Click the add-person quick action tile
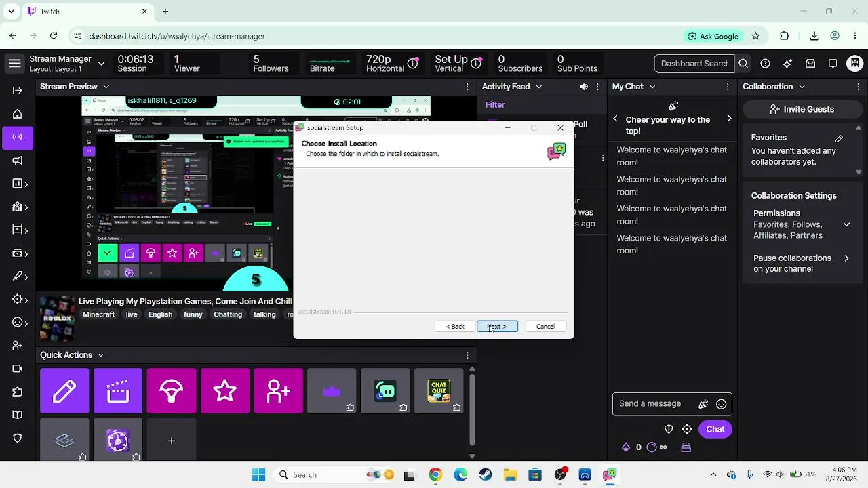Image resolution: width=868 pixels, height=488 pixels. point(279,391)
